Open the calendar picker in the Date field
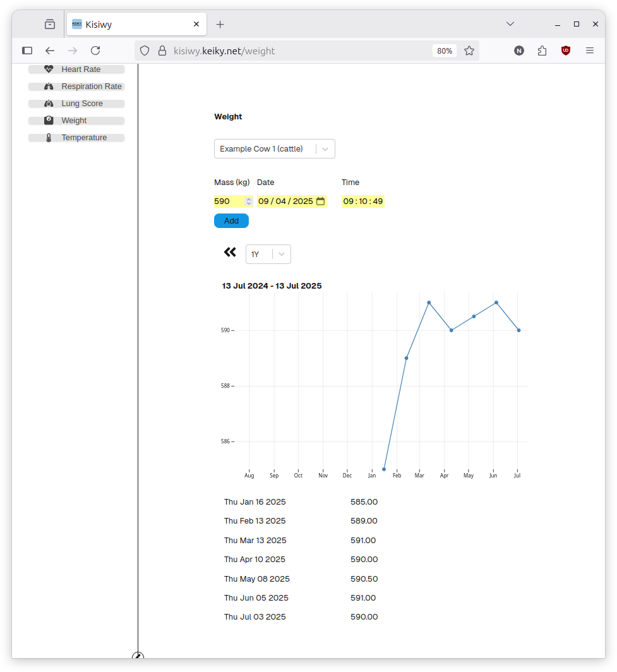Image resolution: width=617 pixels, height=672 pixels. pyautogui.click(x=320, y=201)
